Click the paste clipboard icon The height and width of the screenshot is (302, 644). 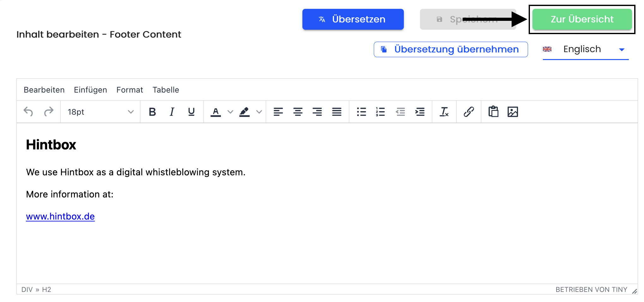[x=493, y=112]
